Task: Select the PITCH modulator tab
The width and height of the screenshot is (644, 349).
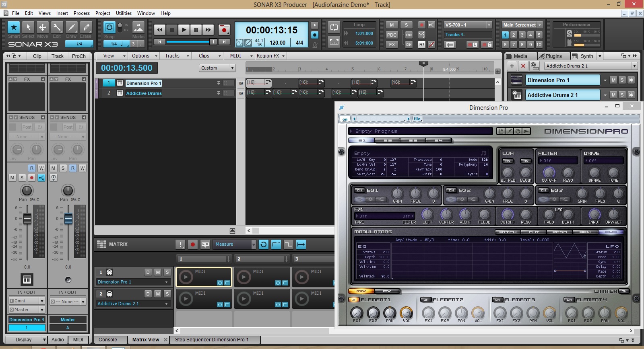Action: pyautogui.click(x=508, y=232)
